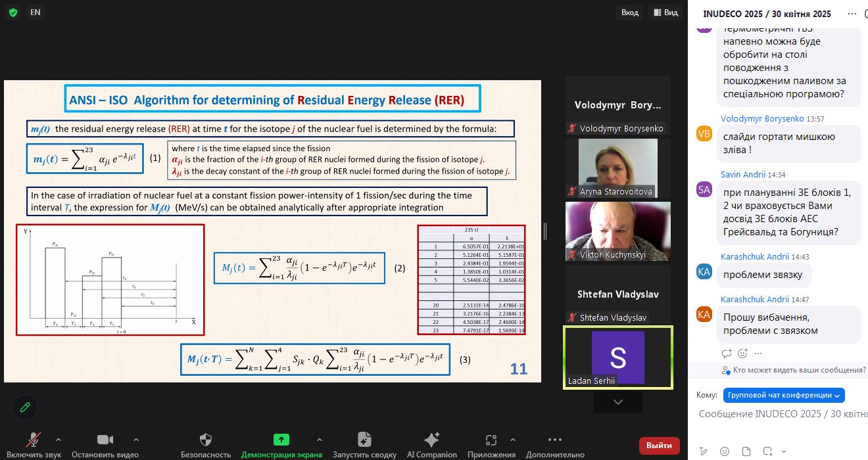Open the text formatting icon in chat
The image size is (868, 460).
tap(704, 451)
